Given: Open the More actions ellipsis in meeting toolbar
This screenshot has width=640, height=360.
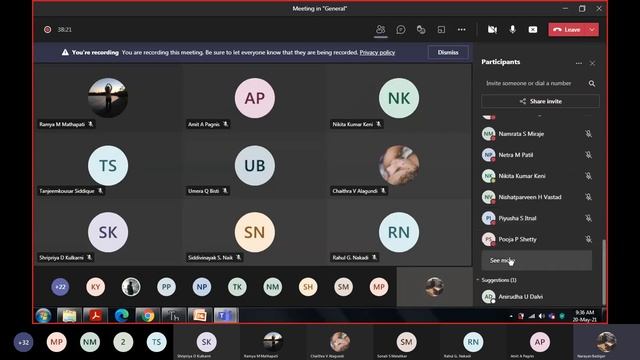Looking at the screenshot, I should tap(462, 29).
